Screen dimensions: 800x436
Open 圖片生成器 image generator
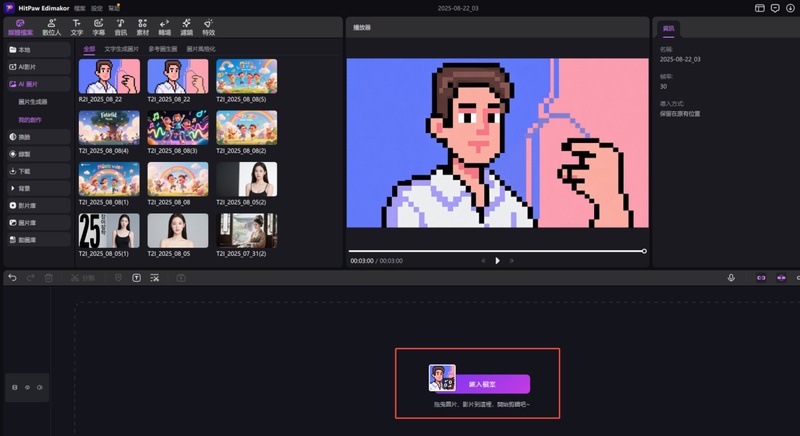[x=33, y=102]
